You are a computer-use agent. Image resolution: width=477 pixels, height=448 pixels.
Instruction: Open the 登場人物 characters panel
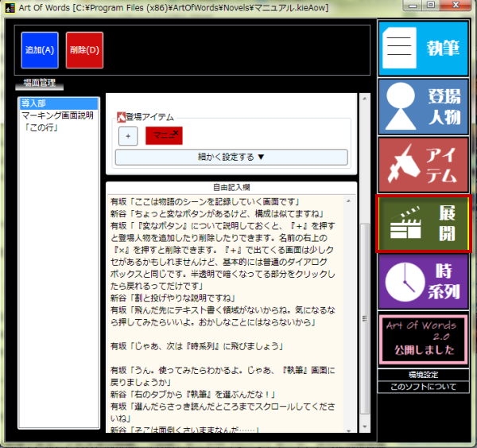point(423,106)
